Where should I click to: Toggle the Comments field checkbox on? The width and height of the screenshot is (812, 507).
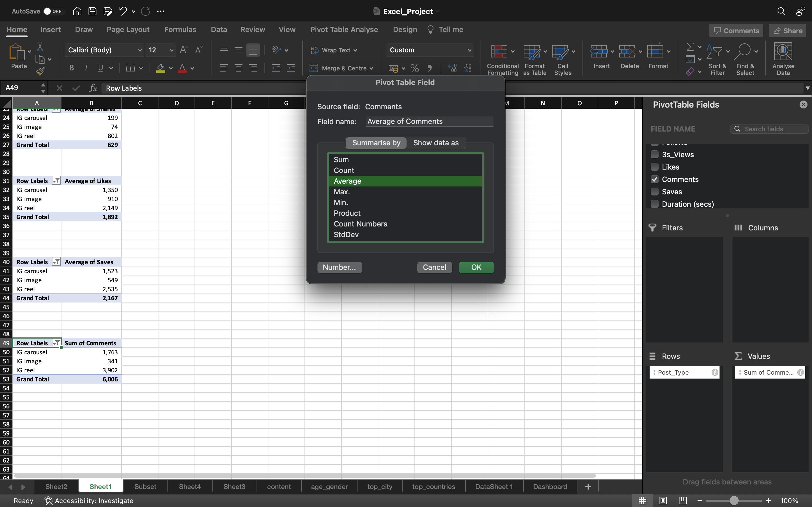pos(654,179)
